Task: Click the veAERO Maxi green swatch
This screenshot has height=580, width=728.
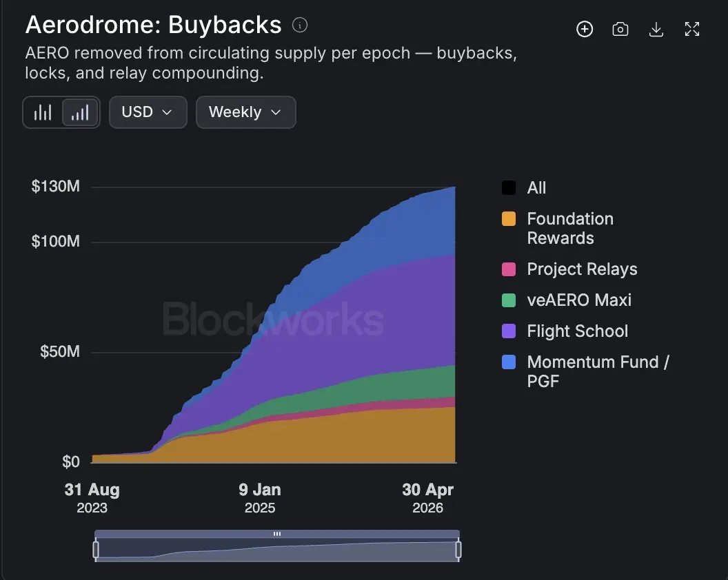Action: click(509, 300)
